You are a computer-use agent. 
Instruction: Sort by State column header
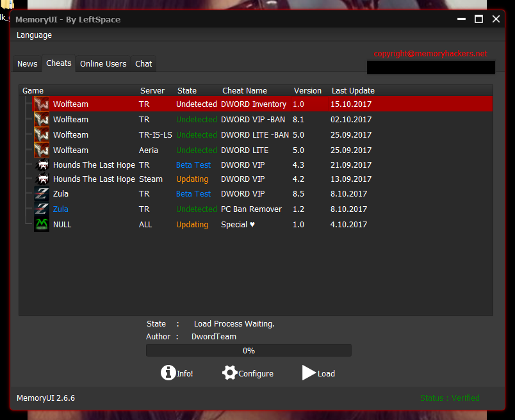pos(187,91)
